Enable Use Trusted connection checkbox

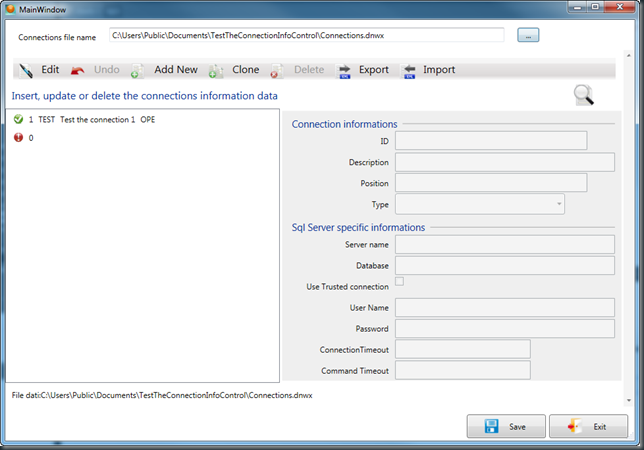[400, 283]
